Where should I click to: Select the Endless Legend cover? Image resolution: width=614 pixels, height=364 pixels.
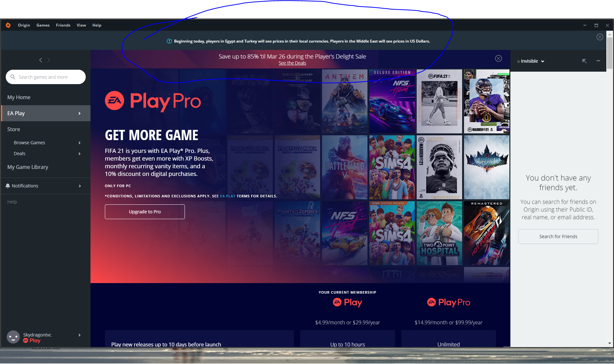(x=487, y=167)
